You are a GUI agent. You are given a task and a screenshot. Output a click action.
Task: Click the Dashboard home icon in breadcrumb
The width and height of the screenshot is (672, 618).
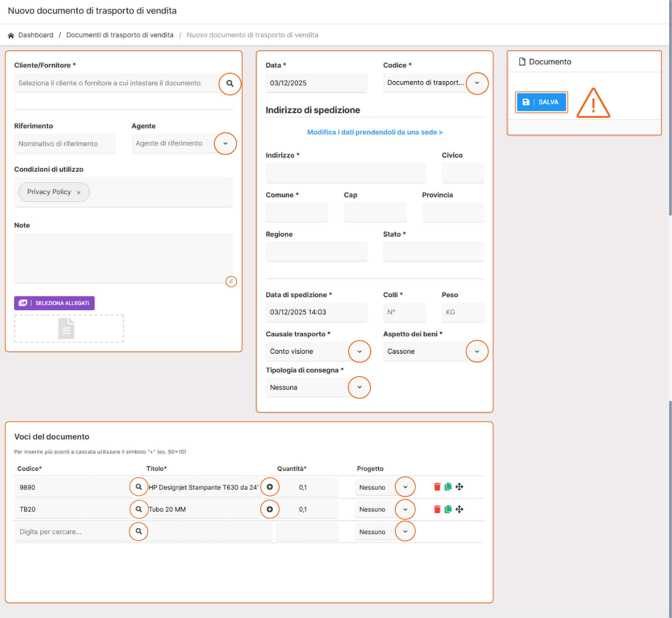pyautogui.click(x=11, y=35)
